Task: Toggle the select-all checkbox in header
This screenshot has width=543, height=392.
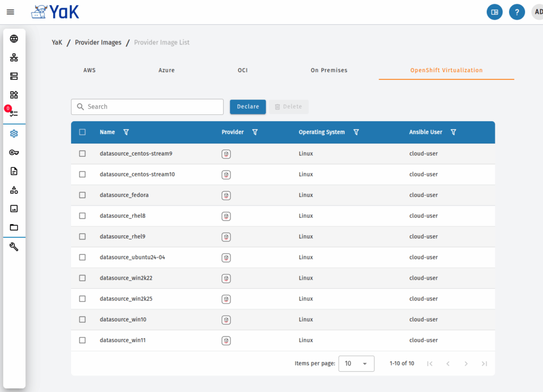Action: [82, 132]
